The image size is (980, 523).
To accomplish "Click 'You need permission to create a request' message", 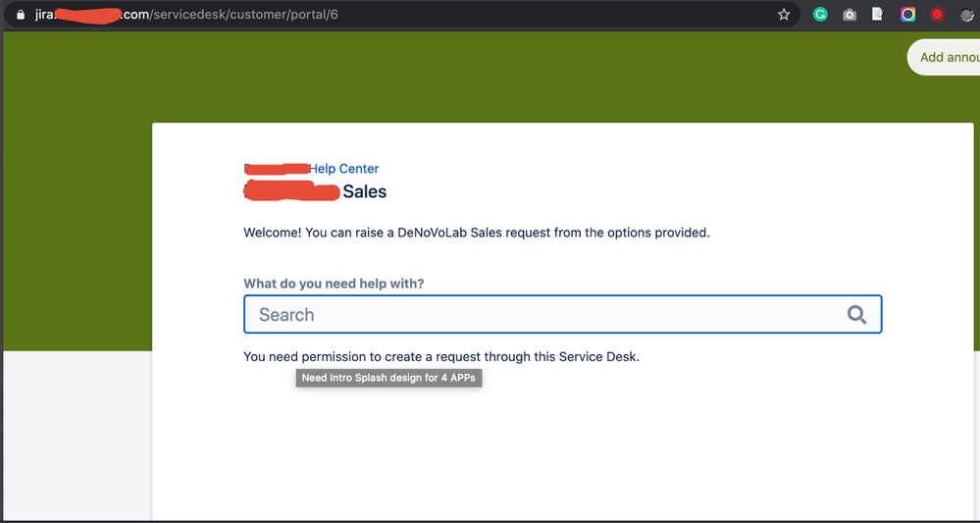I will tap(441, 357).
